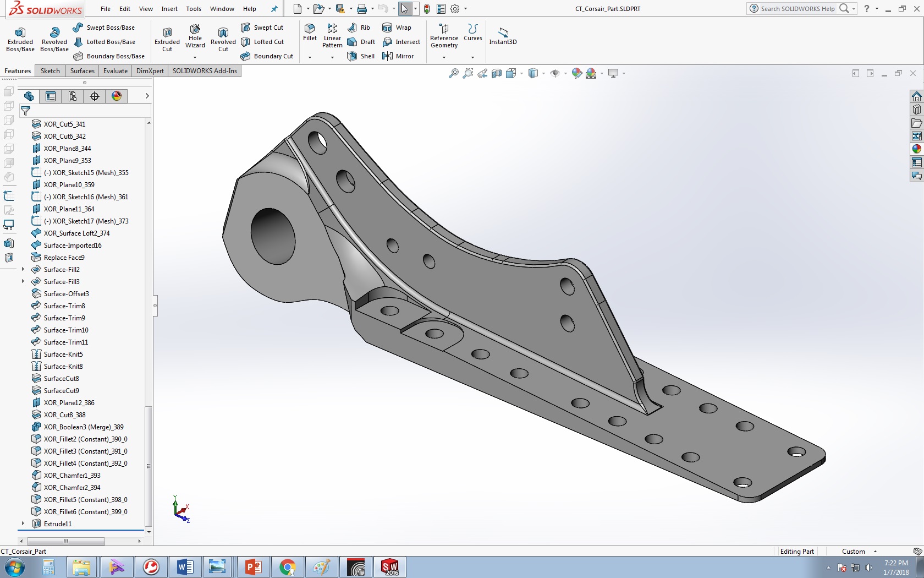Select the Mirror tool
This screenshot has width=924, height=578.
coord(398,56)
